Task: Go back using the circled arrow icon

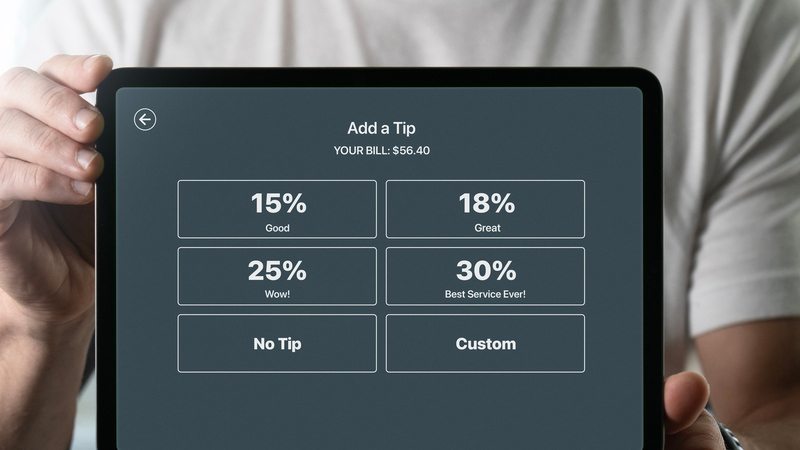Action: [145, 120]
